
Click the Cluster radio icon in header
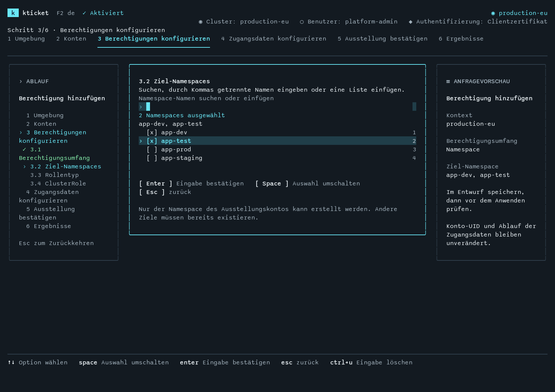pos(201,22)
